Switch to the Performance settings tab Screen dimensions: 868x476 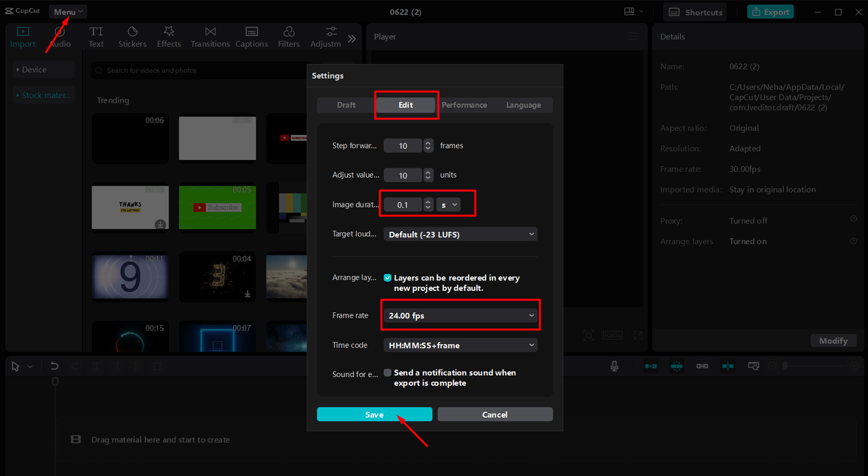pyautogui.click(x=464, y=105)
